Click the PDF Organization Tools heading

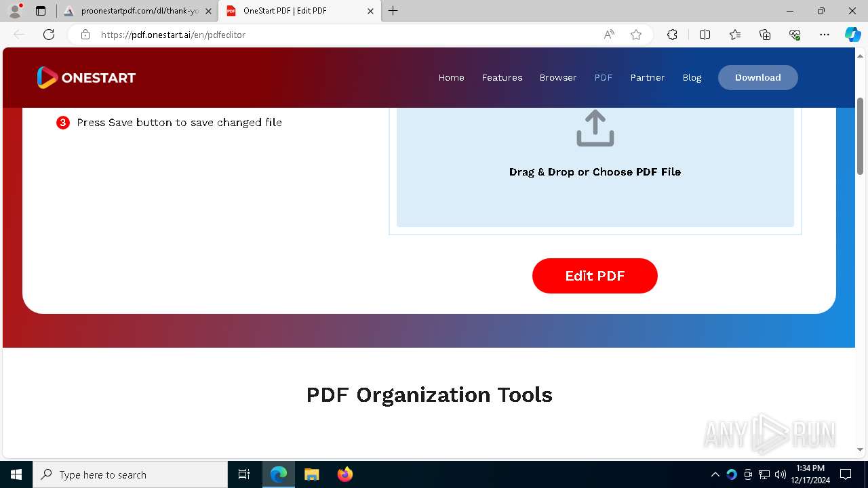(429, 394)
